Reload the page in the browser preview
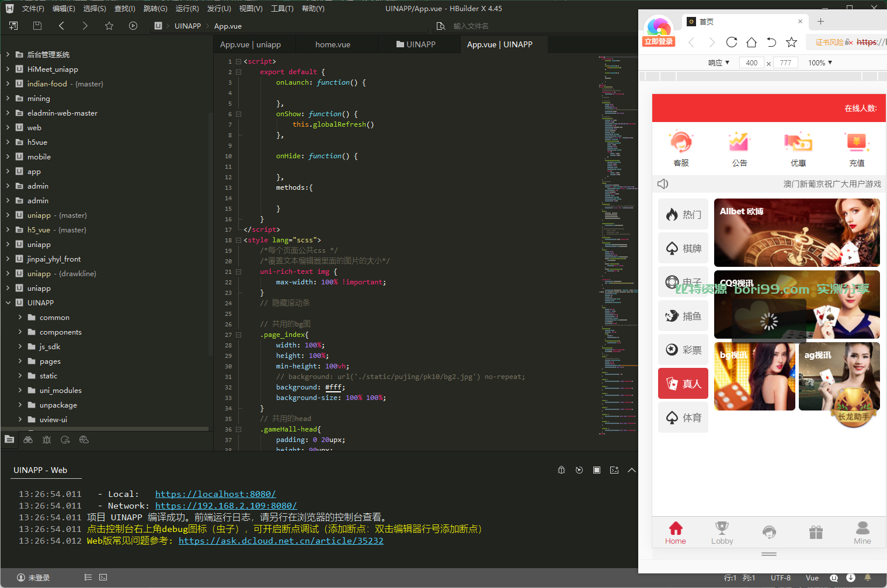887x588 pixels. tap(732, 42)
